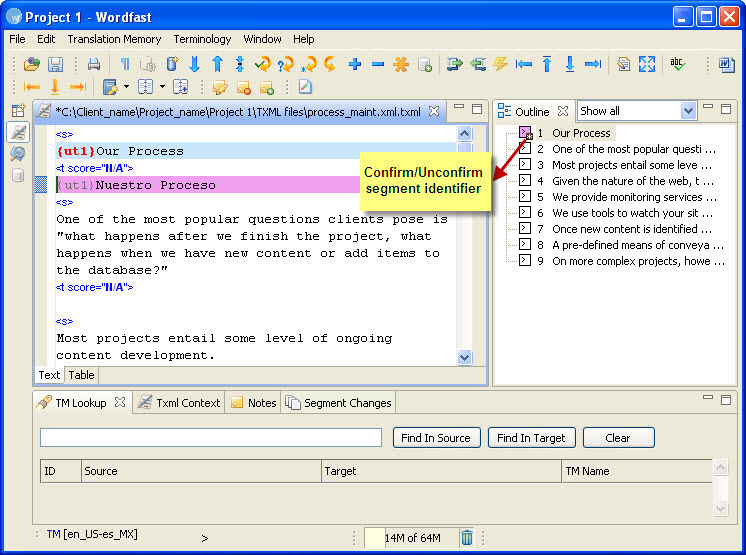Click the orange left arrow with bar icon
Viewport: 746px width, 555px height.
(31, 87)
